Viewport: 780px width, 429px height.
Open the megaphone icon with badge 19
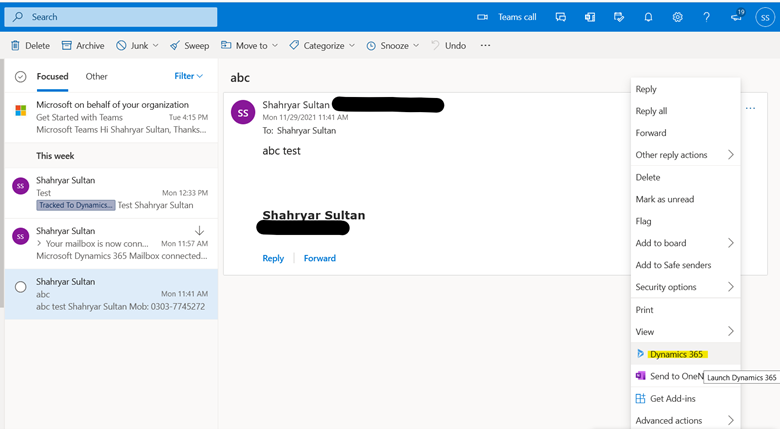pyautogui.click(x=737, y=16)
